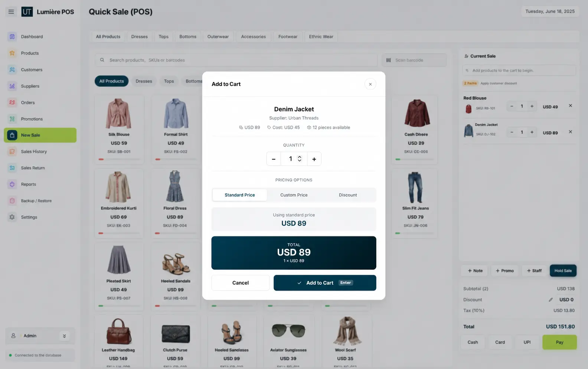Screen dimensions: 588x369
Task: Switch to the Ethnic Wear category tab
Action: [321, 36]
